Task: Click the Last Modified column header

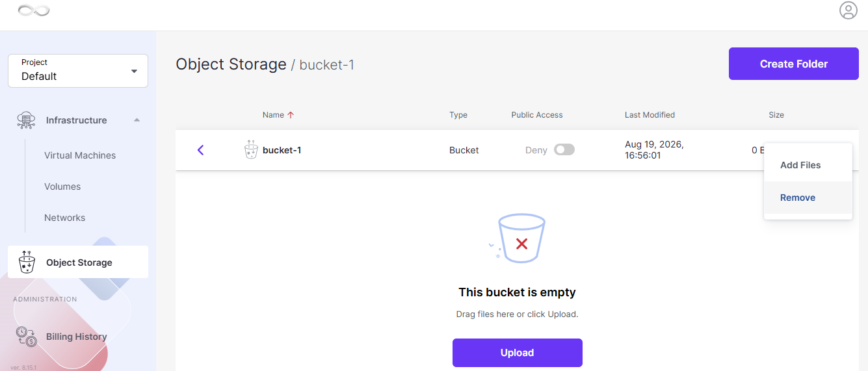Action: [650, 115]
